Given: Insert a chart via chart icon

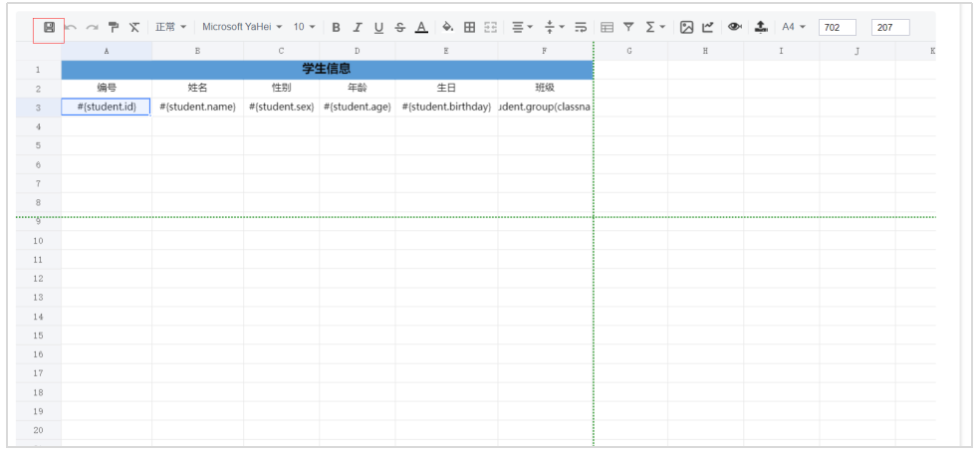Looking at the screenshot, I should coord(707,27).
